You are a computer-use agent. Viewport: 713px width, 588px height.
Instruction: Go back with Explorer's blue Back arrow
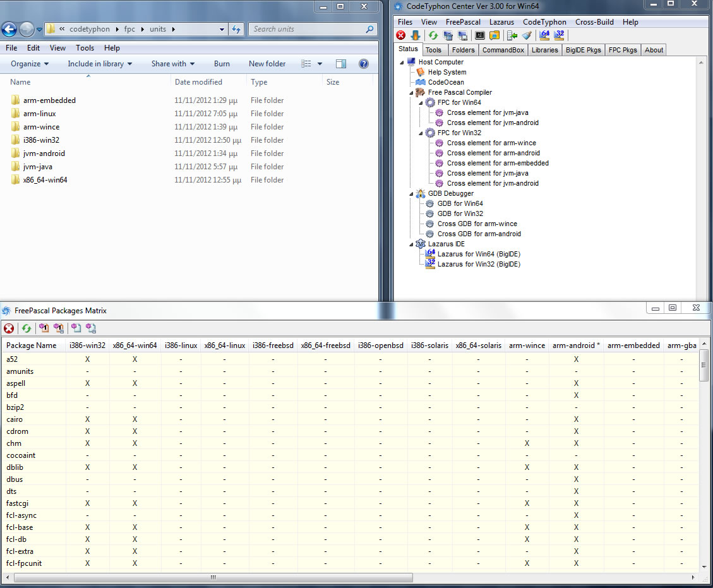click(x=9, y=29)
